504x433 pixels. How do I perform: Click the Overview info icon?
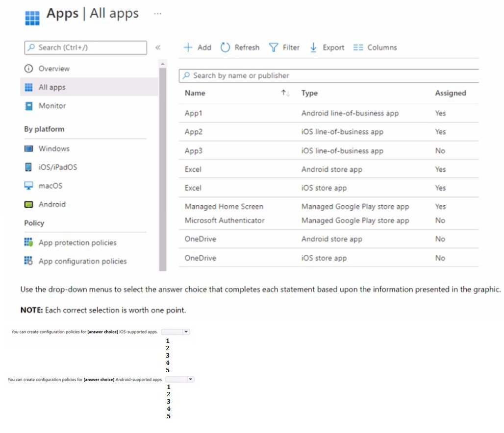pos(28,69)
